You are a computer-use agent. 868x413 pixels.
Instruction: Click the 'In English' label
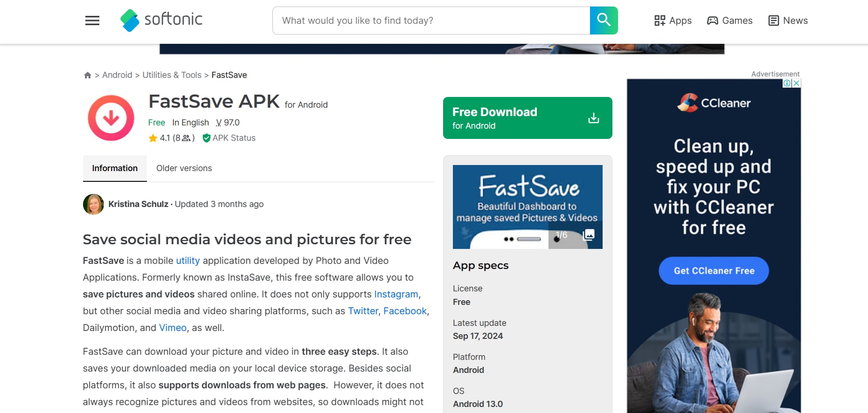(x=190, y=123)
